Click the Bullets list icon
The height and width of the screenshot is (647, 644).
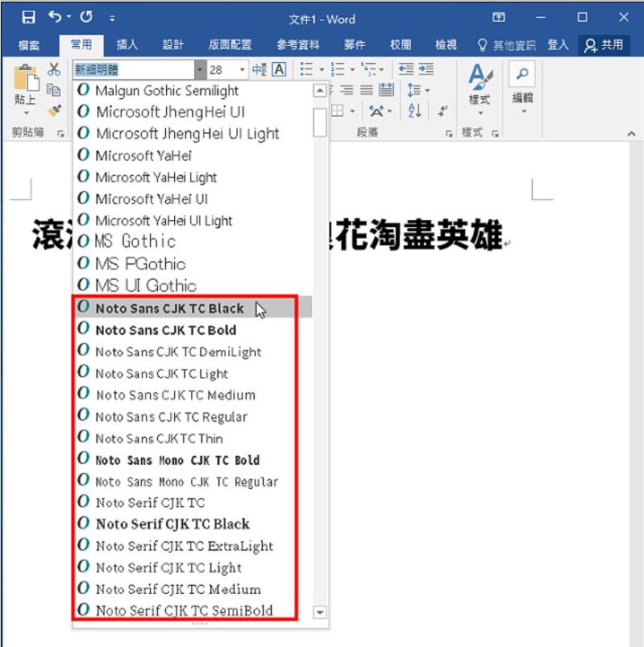tap(306, 69)
